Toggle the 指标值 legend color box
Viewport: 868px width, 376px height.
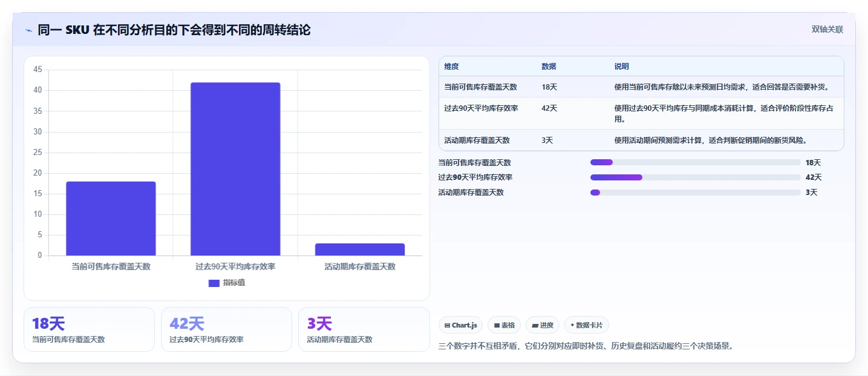[214, 283]
